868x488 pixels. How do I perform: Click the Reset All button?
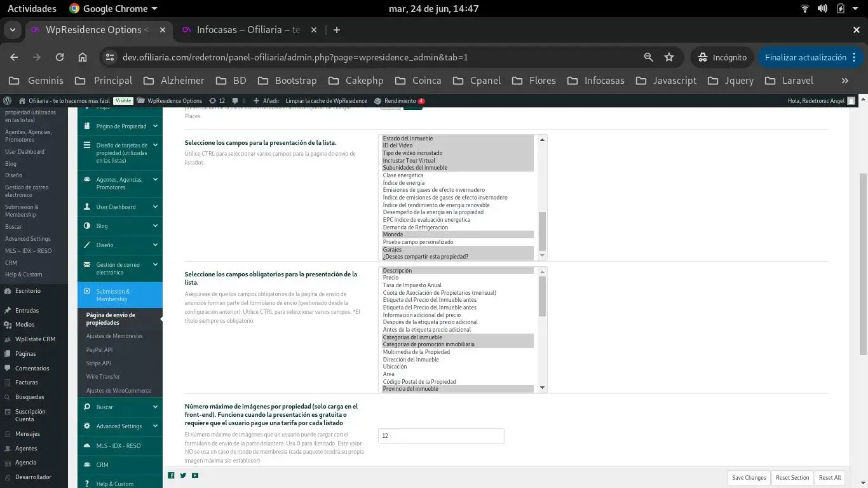click(x=830, y=478)
